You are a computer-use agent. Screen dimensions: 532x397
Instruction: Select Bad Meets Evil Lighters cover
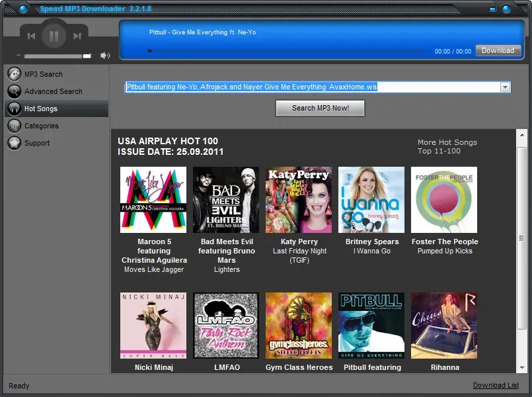pyautogui.click(x=226, y=200)
